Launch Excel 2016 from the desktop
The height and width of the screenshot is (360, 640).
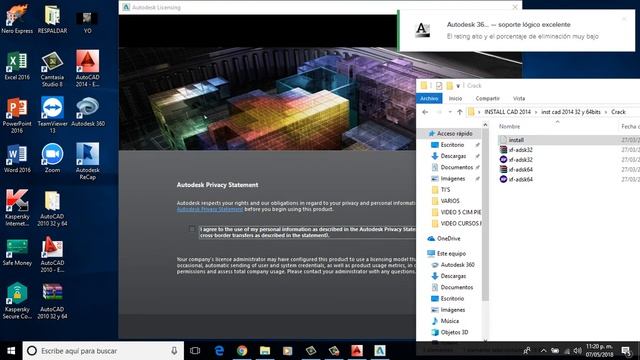tap(17, 65)
